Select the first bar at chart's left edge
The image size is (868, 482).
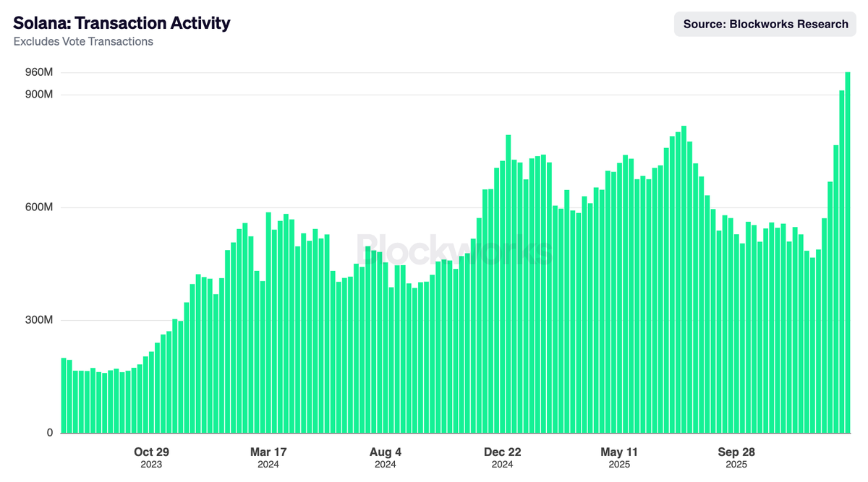[63, 394]
